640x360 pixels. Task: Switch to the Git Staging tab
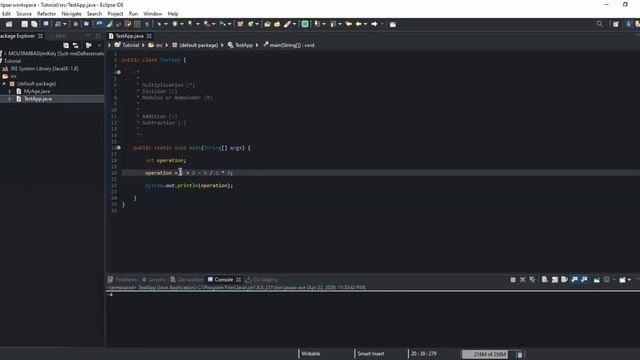262,280
